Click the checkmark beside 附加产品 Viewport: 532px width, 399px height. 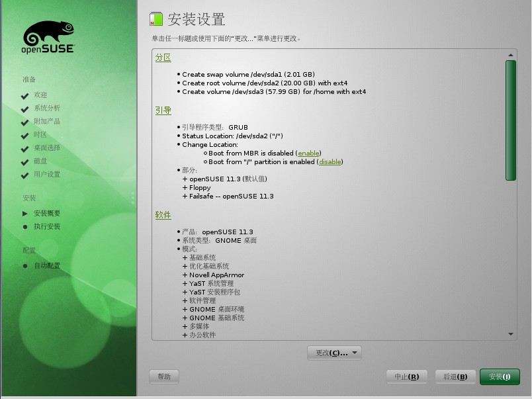coord(24,122)
